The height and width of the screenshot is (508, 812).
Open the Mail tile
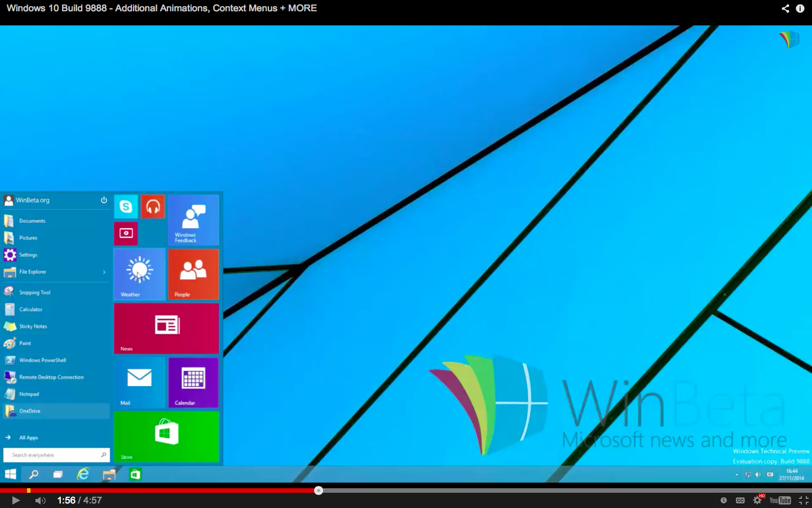coord(139,383)
